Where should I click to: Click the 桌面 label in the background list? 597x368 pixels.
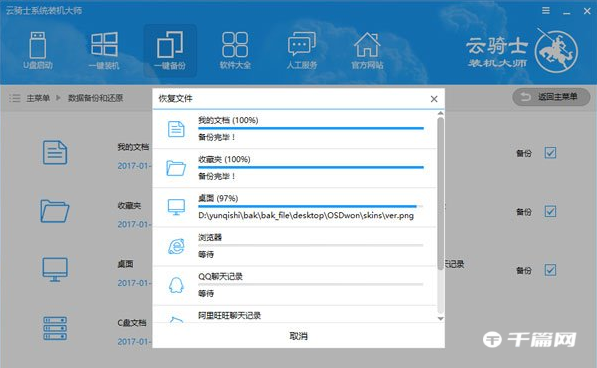125,264
